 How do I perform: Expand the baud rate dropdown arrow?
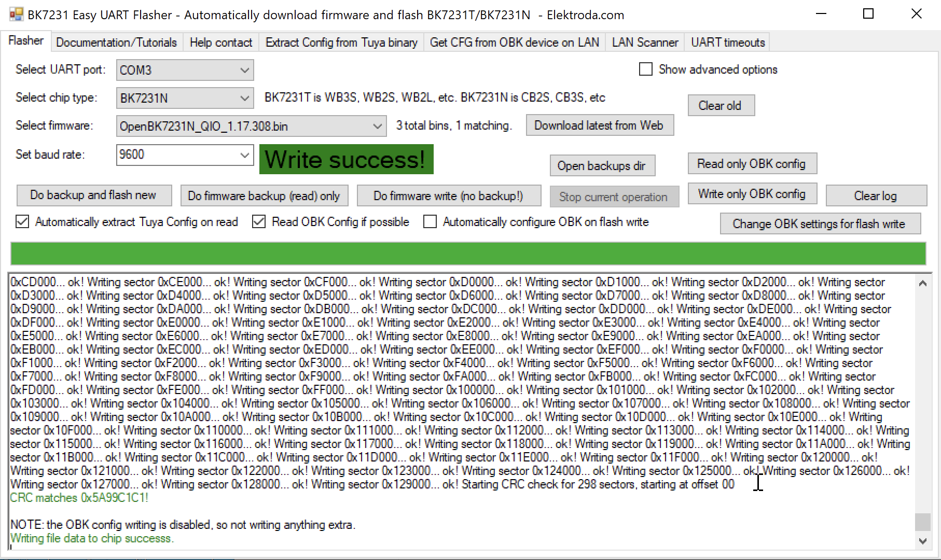244,155
